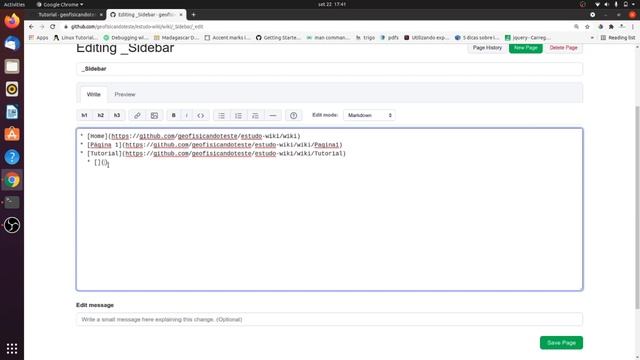Open the trigo bookmark
The height and width of the screenshot is (360, 640).
tap(365, 38)
